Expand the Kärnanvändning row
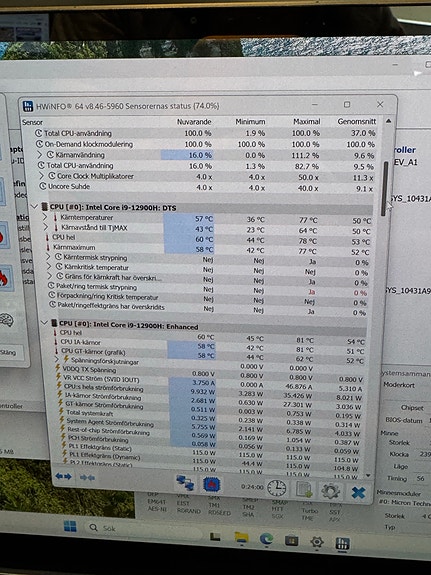This screenshot has height=575, width=431. tap(40, 155)
